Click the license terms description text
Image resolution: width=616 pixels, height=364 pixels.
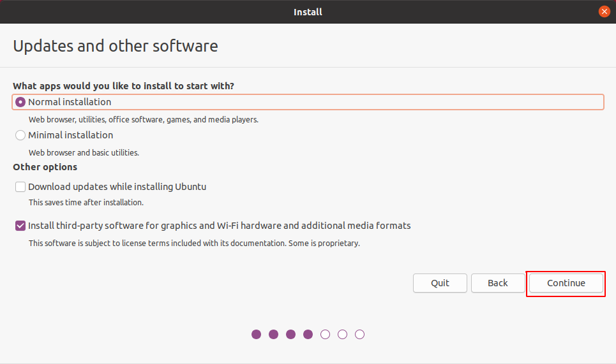(x=194, y=244)
